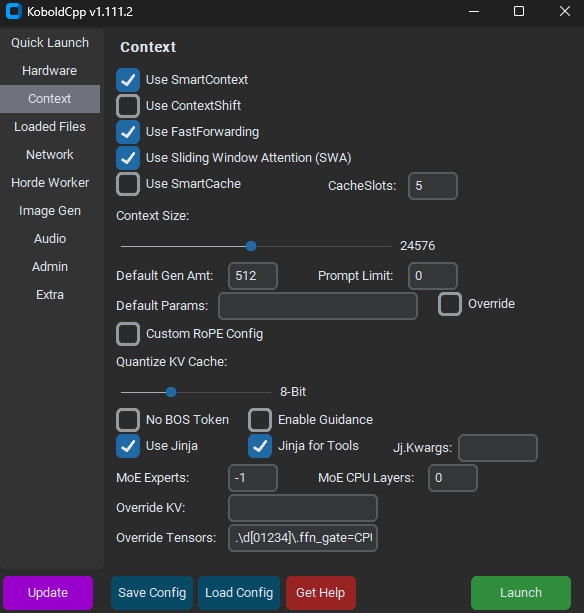584x613 pixels.
Task: Select the Admin tab
Action: 50,267
